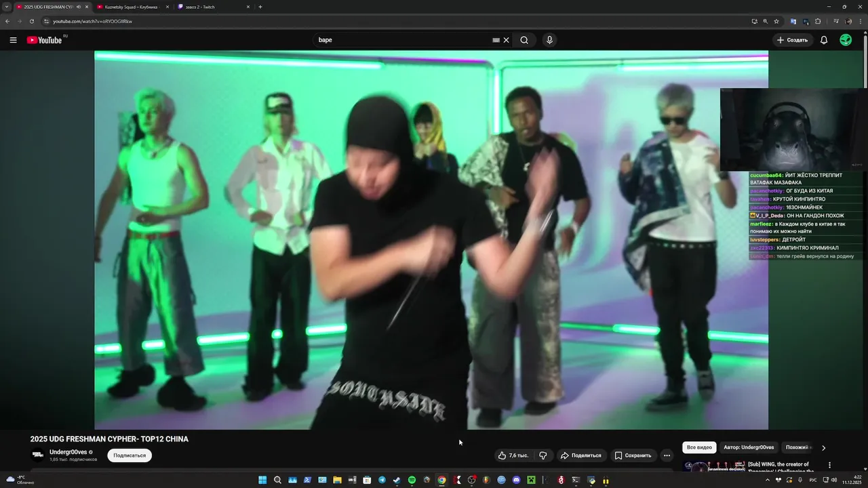Close the Kuznetsky Squad tab
Screen dimensions: 868x488
(167, 7)
